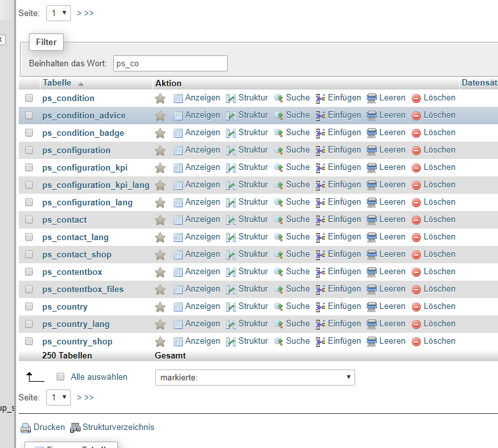Click Suche magnifier icon for ps_condition_advice

point(278,116)
